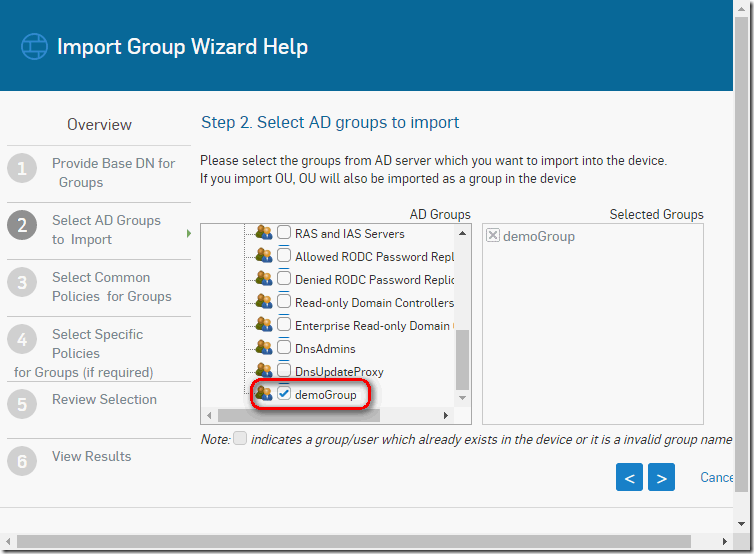Image resolution: width=754 pixels, height=554 pixels.
Task: Click the group icon next to Enterprise Read-only Domain
Action: pos(264,325)
